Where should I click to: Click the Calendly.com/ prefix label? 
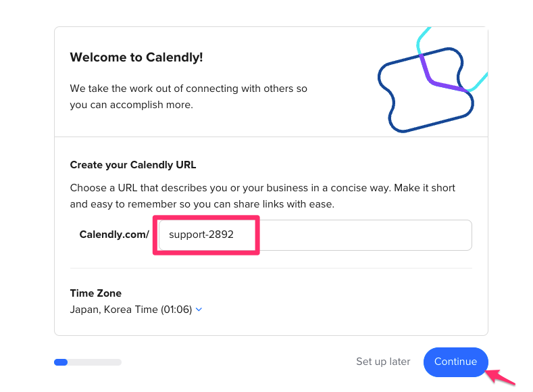(114, 235)
